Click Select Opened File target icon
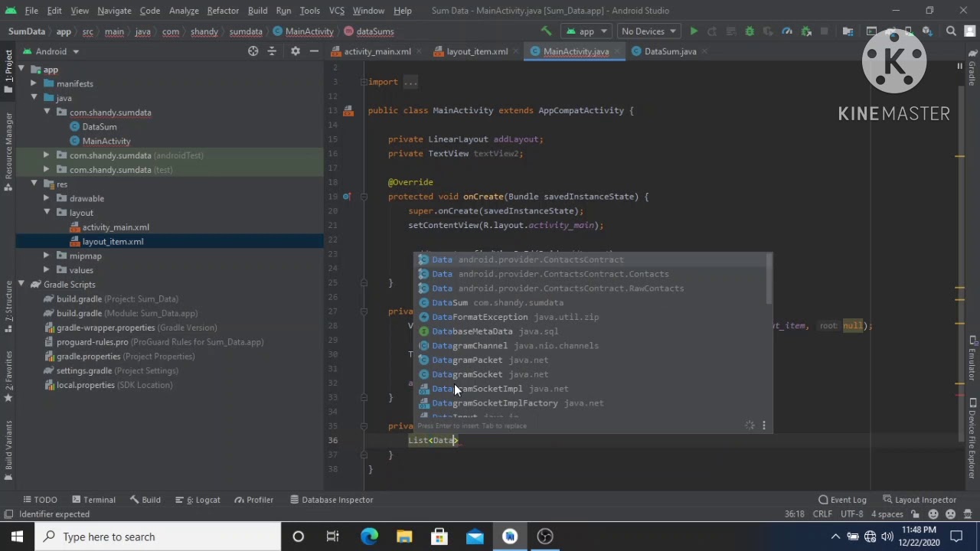 pos(253,51)
